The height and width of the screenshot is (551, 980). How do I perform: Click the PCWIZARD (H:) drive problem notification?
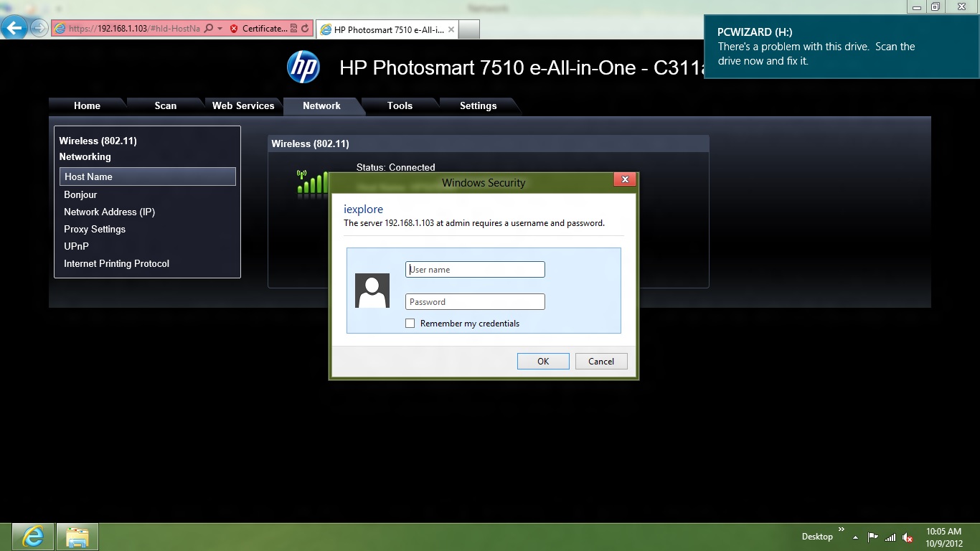(842, 47)
